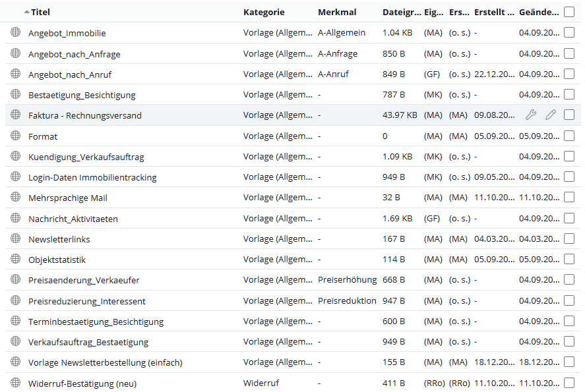585x392 pixels.
Task: Click globe icon of Widerruf-Bestätigung (neu) row
Action: pyautogui.click(x=15, y=383)
